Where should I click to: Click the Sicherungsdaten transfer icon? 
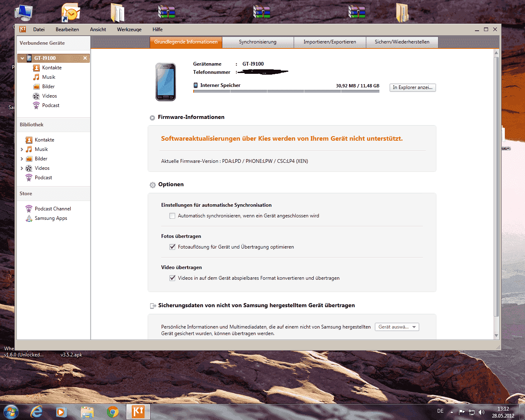point(153,306)
